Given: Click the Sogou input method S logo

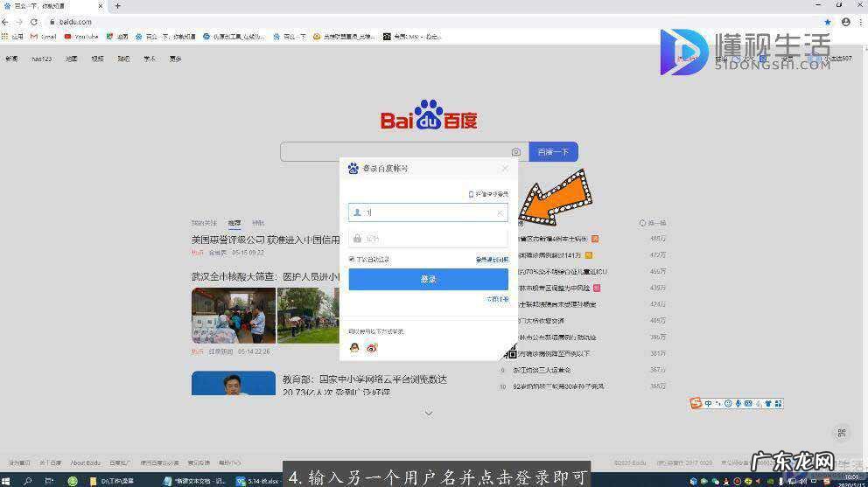Looking at the screenshot, I should pos(696,403).
